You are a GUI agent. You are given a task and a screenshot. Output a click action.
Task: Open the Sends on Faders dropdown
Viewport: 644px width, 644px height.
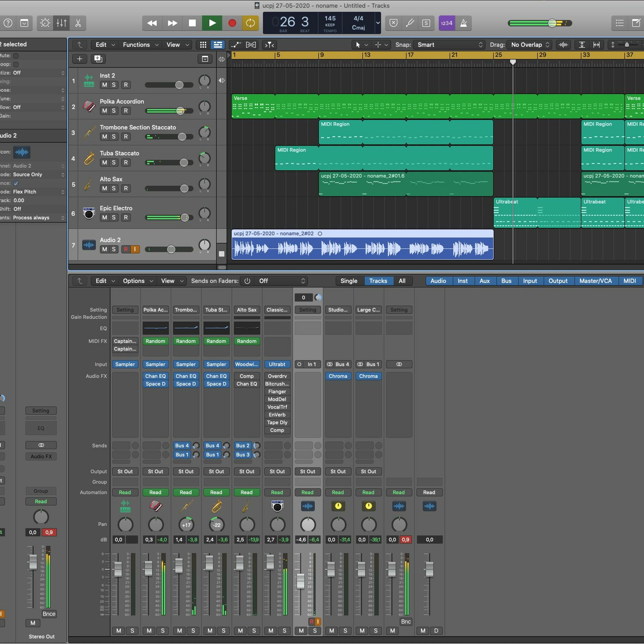click(x=281, y=281)
